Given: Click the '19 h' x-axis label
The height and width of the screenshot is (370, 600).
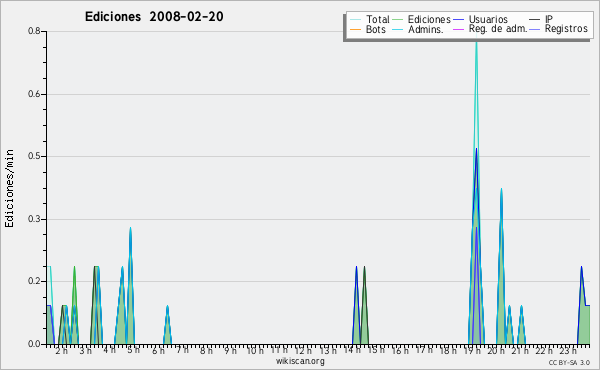Looking at the screenshot, I should click(x=472, y=350).
